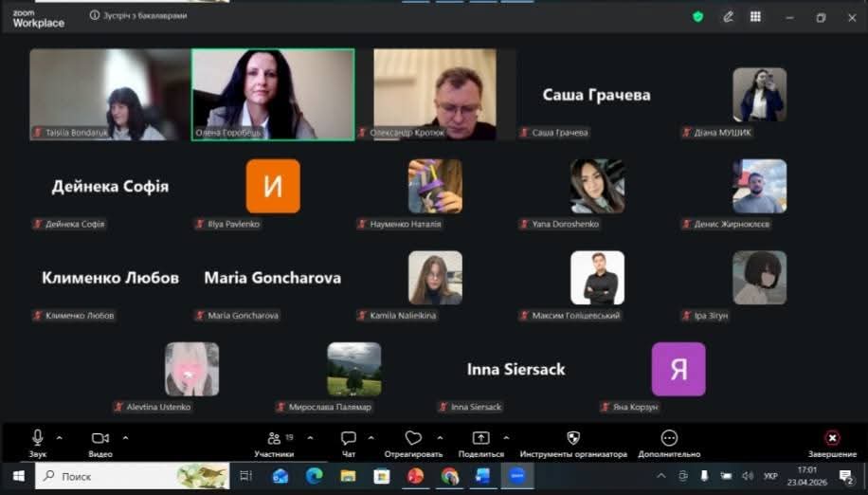Toggle the microphone with the Звук button
The height and width of the screenshot is (495, 868).
coord(38,438)
